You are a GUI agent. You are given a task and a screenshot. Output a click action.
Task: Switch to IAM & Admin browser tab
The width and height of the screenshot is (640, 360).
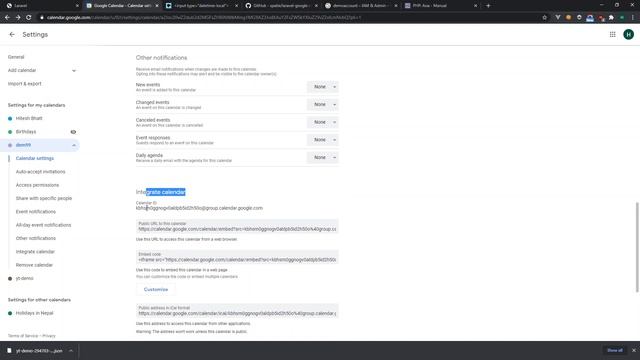pyautogui.click(x=360, y=6)
